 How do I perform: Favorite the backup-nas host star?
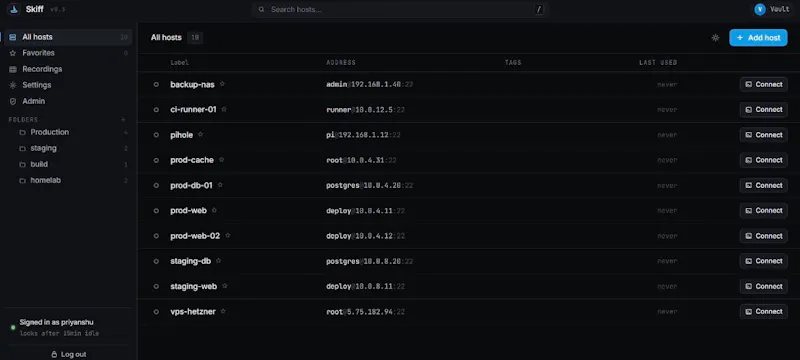(x=222, y=84)
